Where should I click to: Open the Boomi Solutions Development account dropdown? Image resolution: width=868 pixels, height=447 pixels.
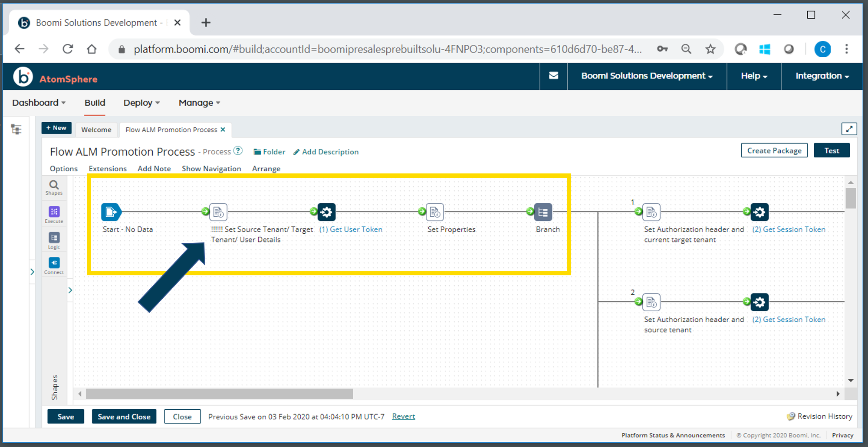coord(646,76)
